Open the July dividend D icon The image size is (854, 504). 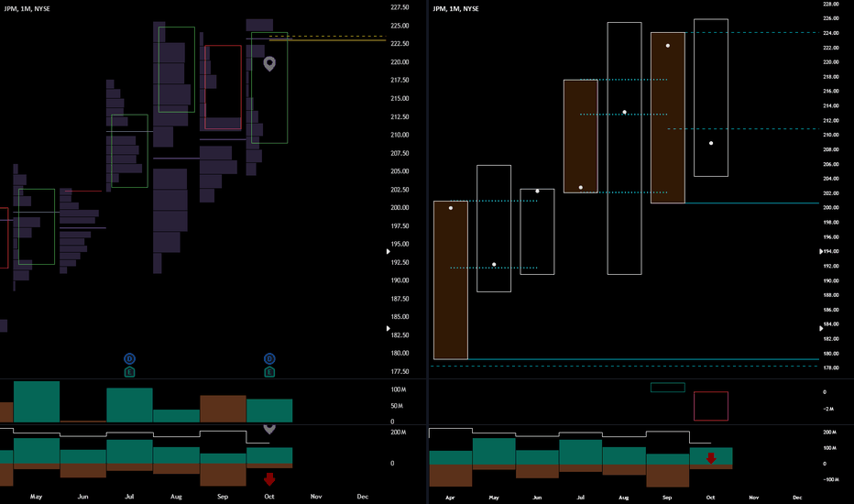point(129,358)
